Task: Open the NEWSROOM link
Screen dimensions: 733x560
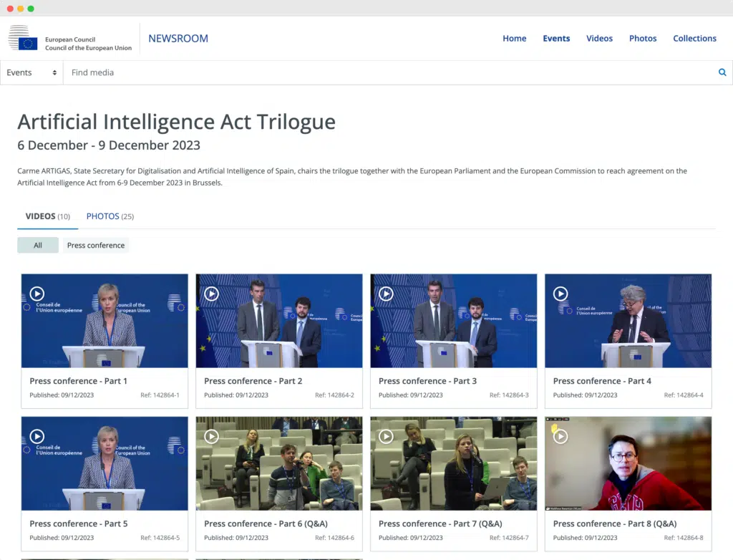Action: [178, 39]
